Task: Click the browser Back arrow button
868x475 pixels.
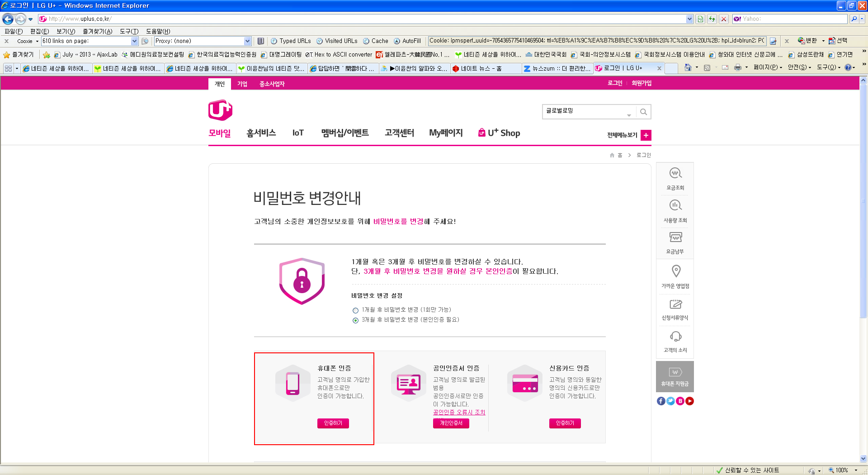Action: (8, 19)
